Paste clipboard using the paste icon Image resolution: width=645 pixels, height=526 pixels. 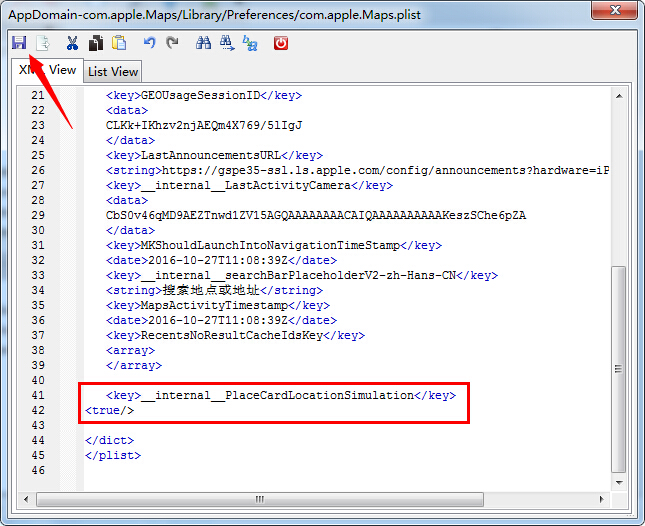[x=119, y=43]
